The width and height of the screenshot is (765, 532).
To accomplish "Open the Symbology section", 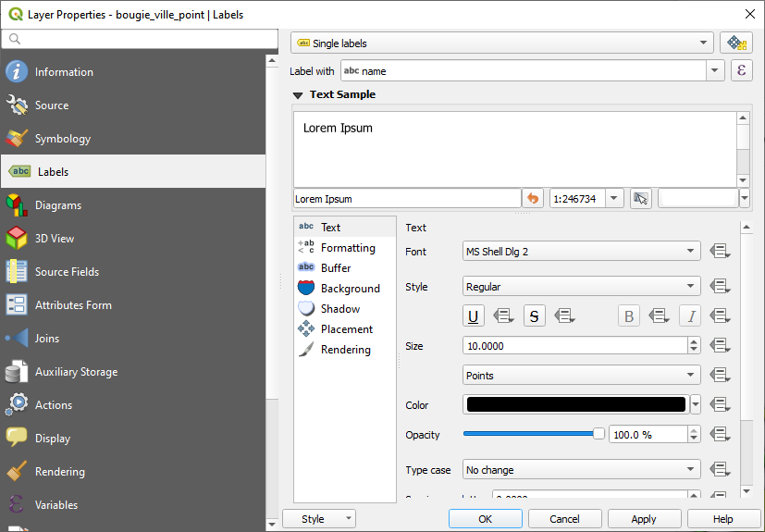I will pos(63,139).
